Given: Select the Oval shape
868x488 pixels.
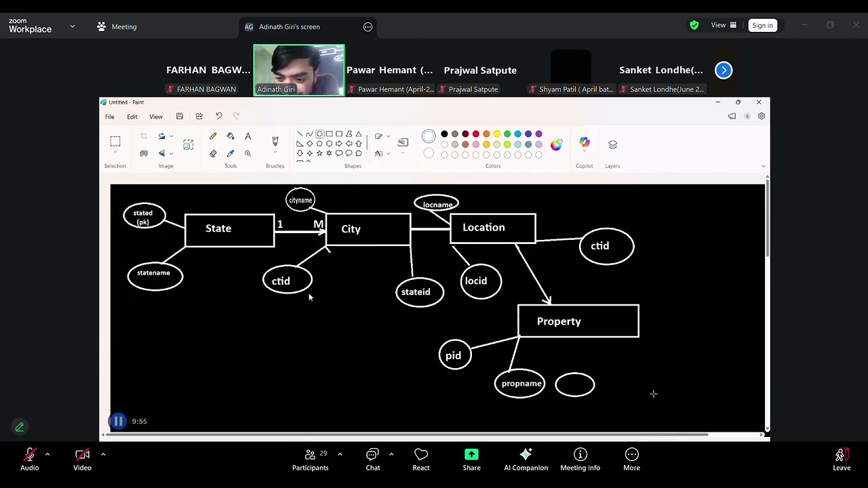Looking at the screenshot, I should tap(319, 134).
